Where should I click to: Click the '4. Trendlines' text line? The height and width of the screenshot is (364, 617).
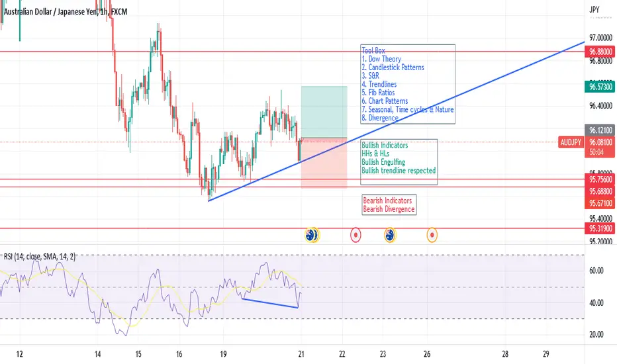(379, 84)
